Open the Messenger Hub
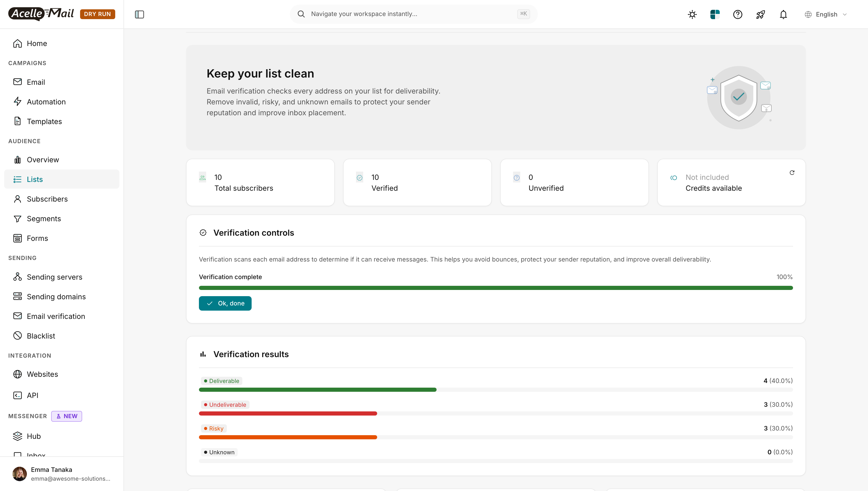868x491 pixels. click(x=62, y=436)
